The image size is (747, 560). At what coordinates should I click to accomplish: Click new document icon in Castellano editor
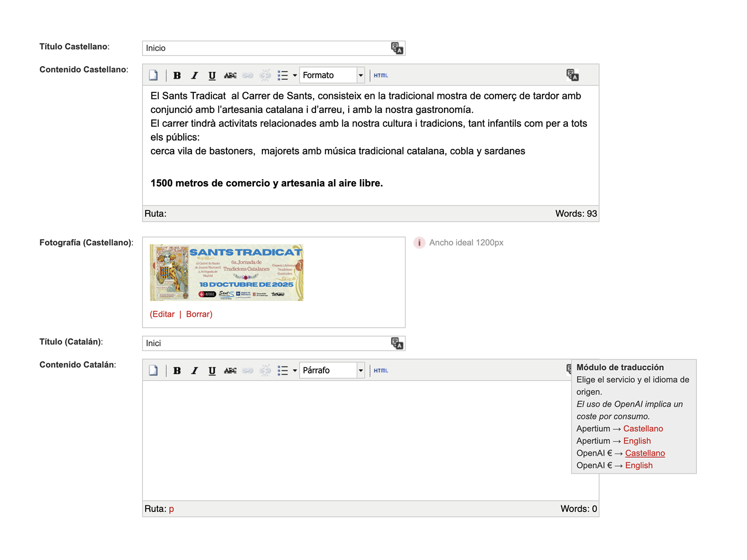pyautogui.click(x=154, y=76)
